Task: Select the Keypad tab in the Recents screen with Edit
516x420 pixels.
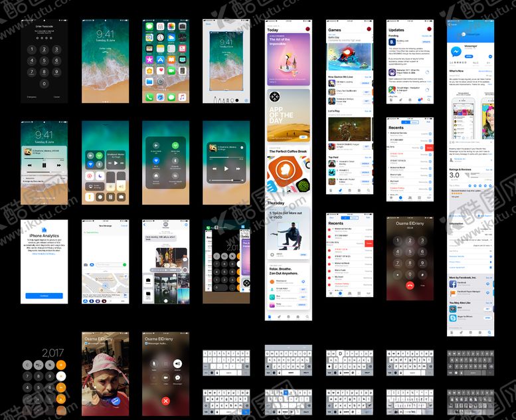Action: (419, 197)
